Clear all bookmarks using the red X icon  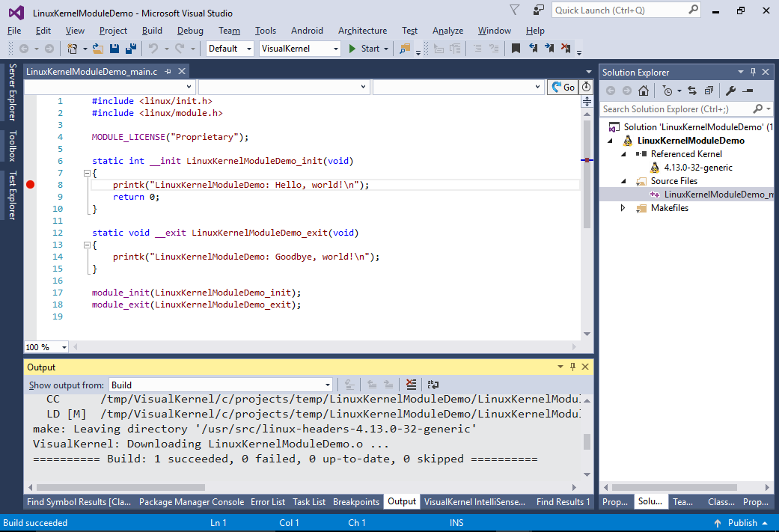click(x=566, y=48)
